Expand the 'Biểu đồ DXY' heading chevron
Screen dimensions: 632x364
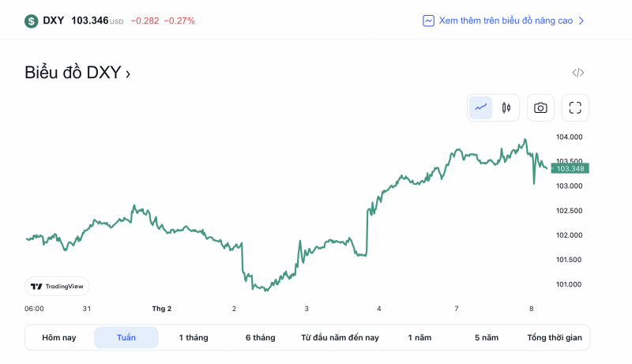click(128, 73)
